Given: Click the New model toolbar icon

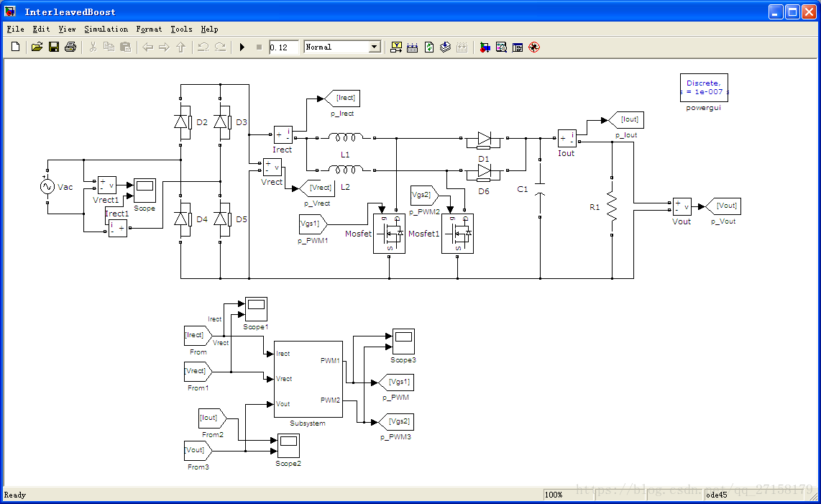Looking at the screenshot, I should pyautogui.click(x=16, y=47).
